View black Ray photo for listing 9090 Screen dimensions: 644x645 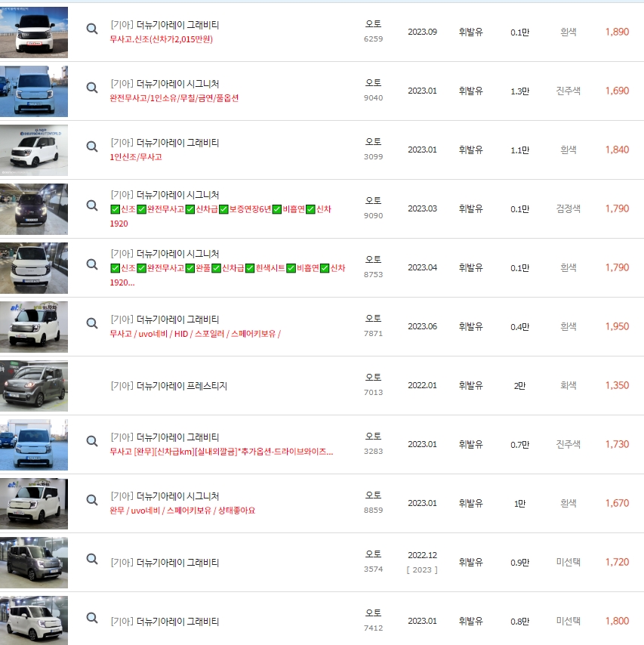point(34,208)
